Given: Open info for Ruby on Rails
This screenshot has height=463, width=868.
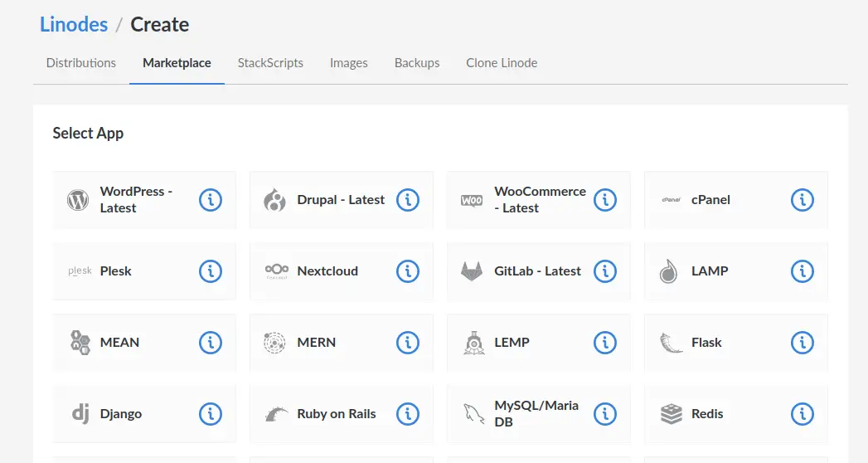Looking at the screenshot, I should point(408,414).
